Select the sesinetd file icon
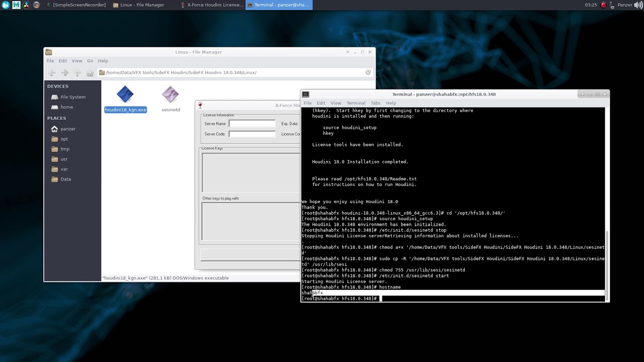Viewport: 644px width, 362px height. [171, 94]
